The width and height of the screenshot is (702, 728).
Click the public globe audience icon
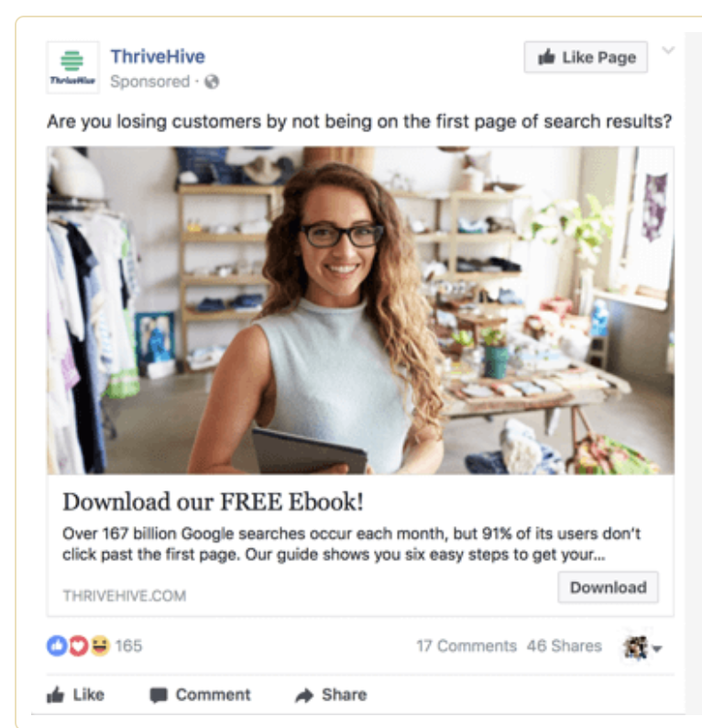click(x=212, y=82)
